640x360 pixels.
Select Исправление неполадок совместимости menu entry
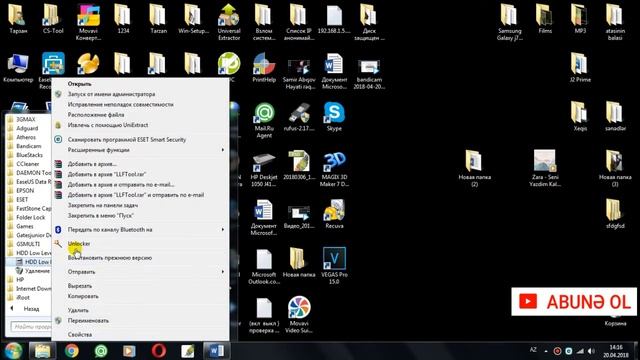[140, 104]
